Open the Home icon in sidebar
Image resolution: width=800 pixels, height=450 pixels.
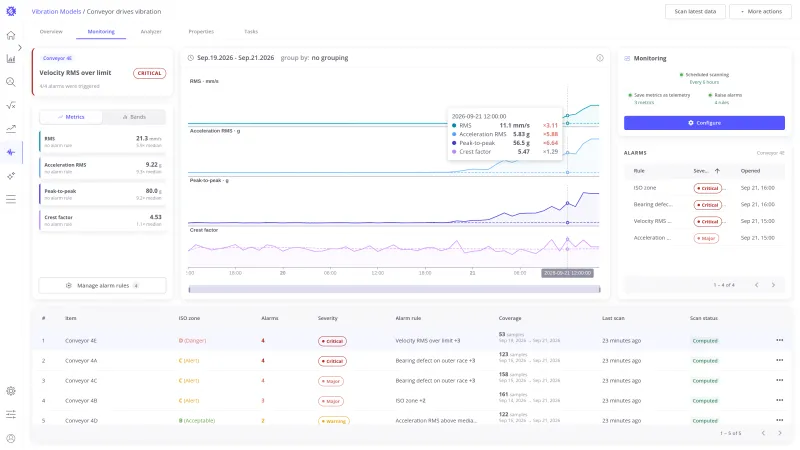point(11,35)
